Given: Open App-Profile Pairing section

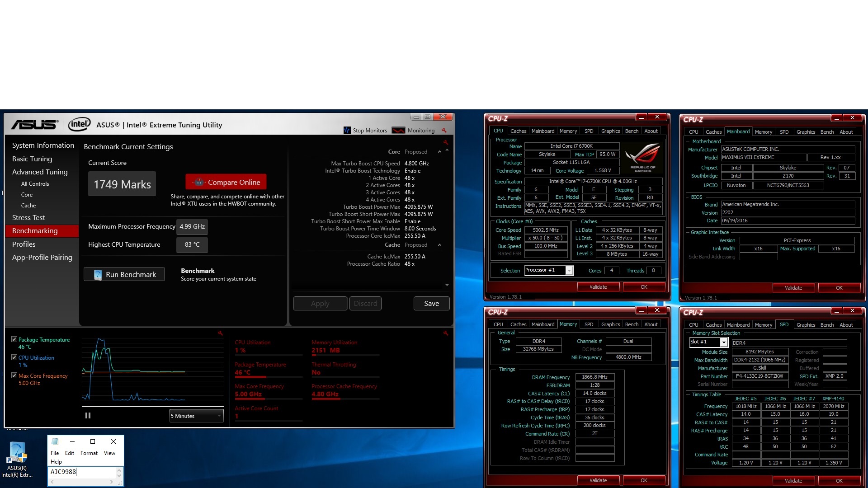Looking at the screenshot, I should [42, 257].
